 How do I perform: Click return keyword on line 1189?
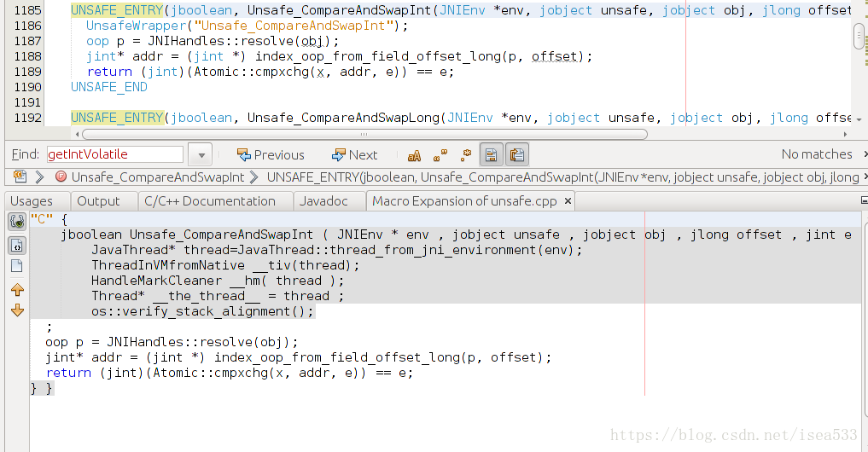coord(109,72)
